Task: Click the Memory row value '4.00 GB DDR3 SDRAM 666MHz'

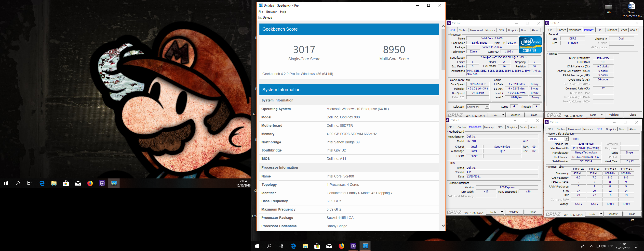Action: (x=351, y=134)
